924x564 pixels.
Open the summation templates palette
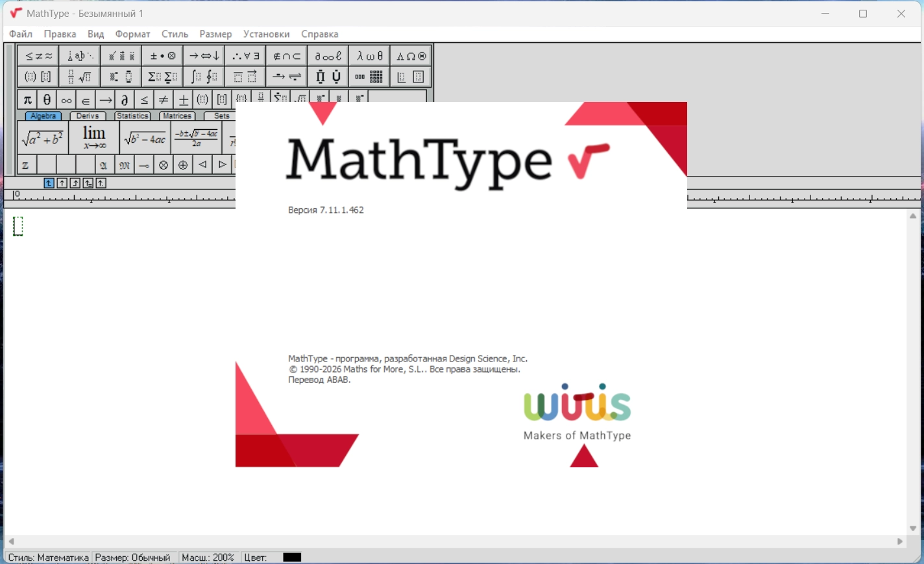163,77
